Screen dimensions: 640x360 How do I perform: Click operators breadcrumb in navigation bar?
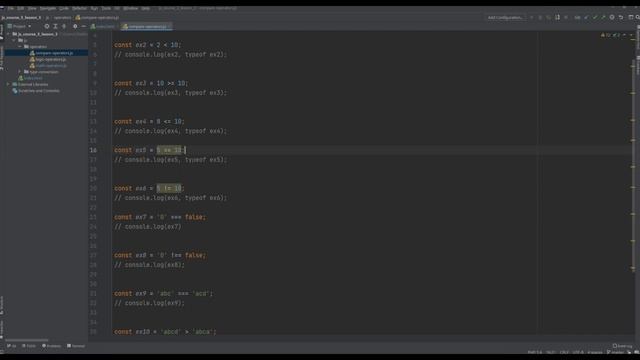click(62, 18)
